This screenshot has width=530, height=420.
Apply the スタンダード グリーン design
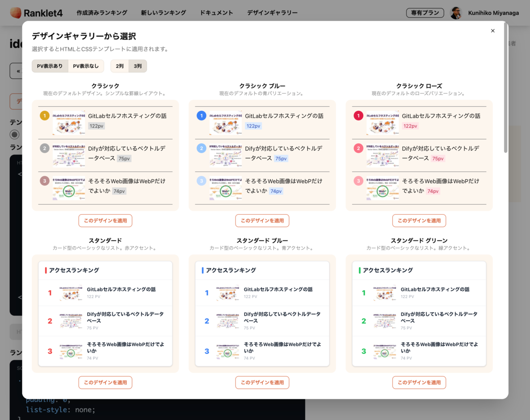click(419, 383)
